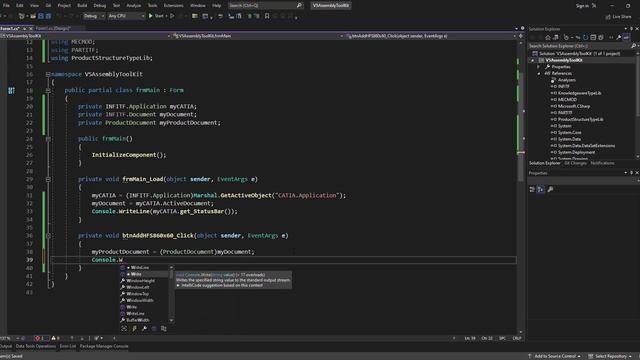The height and width of the screenshot is (360, 640).
Task: Open the VSAssemblyToolKit.frmMain type dropdown
Action: 257,36
